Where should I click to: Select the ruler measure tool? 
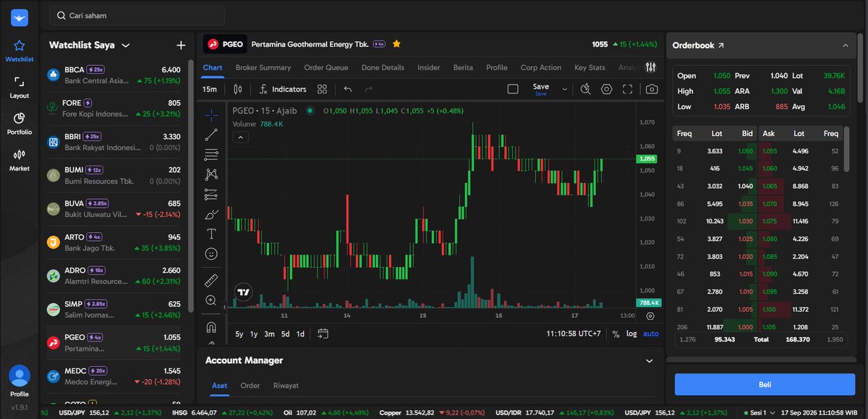[x=211, y=279]
